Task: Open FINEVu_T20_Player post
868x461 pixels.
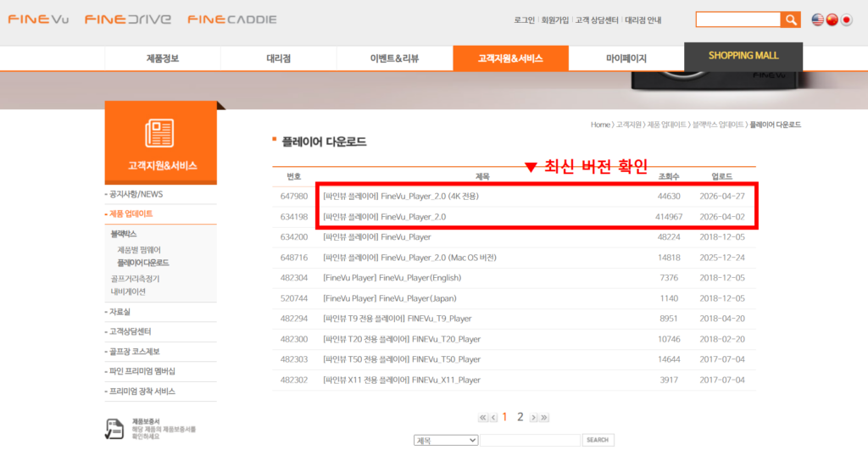Action: tap(401, 339)
